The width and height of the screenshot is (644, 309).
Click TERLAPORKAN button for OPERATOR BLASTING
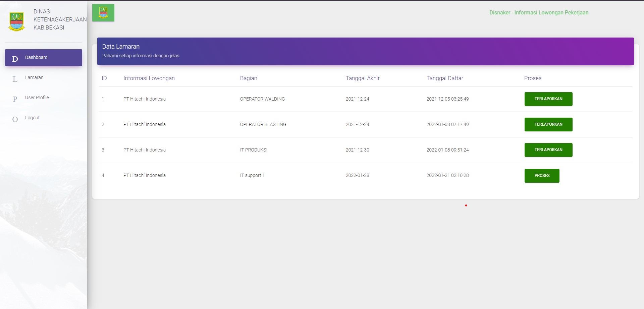click(548, 124)
